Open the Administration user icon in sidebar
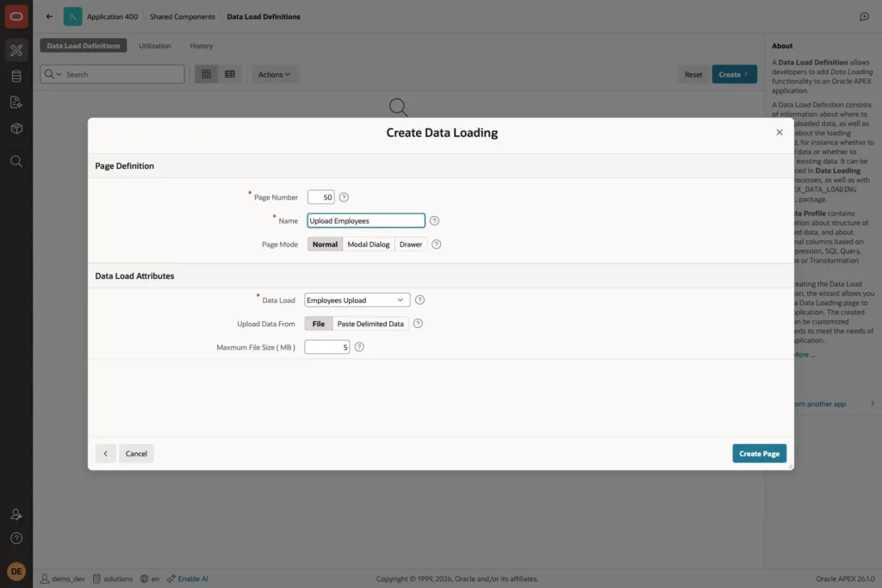 coord(16,514)
